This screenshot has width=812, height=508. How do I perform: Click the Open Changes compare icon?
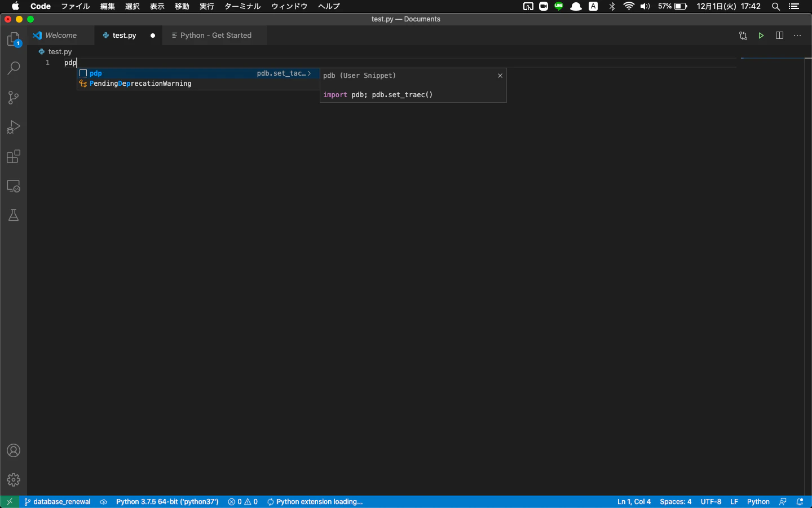tap(743, 36)
